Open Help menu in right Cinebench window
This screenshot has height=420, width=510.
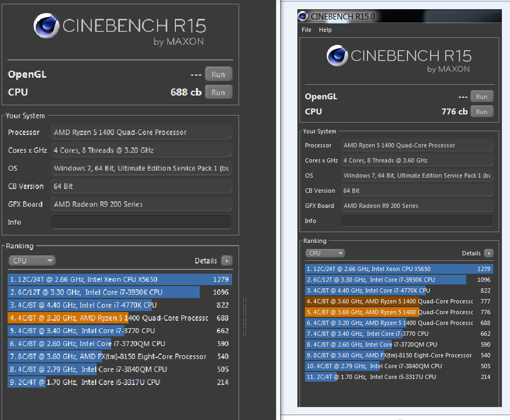click(325, 30)
